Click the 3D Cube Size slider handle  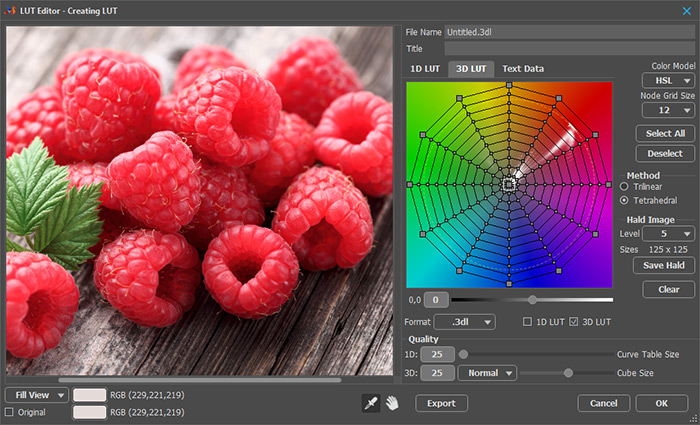click(x=568, y=373)
